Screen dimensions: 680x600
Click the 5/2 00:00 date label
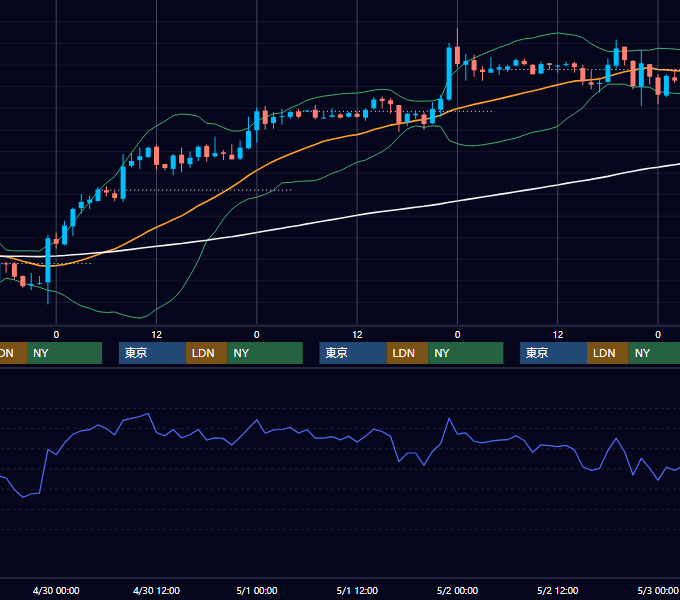pos(457,590)
